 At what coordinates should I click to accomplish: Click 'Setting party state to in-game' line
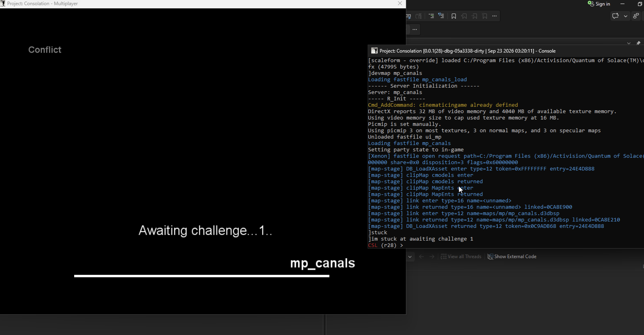coord(416,150)
